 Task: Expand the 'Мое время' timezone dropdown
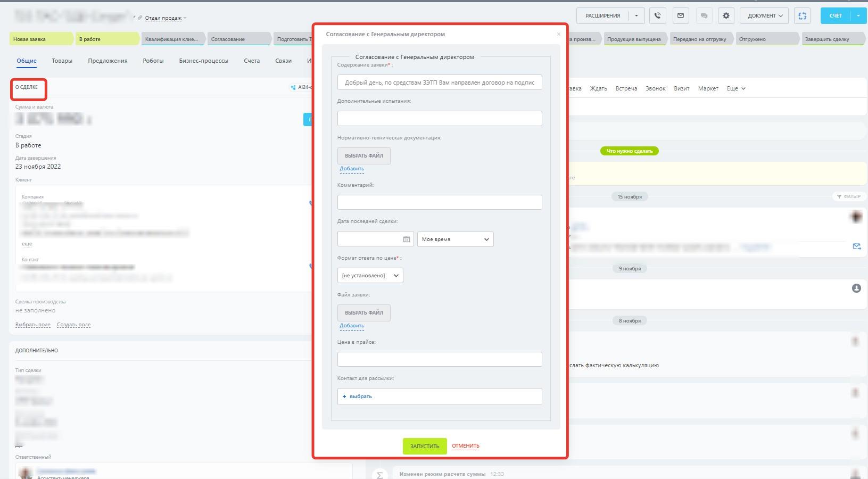coord(455,240)
